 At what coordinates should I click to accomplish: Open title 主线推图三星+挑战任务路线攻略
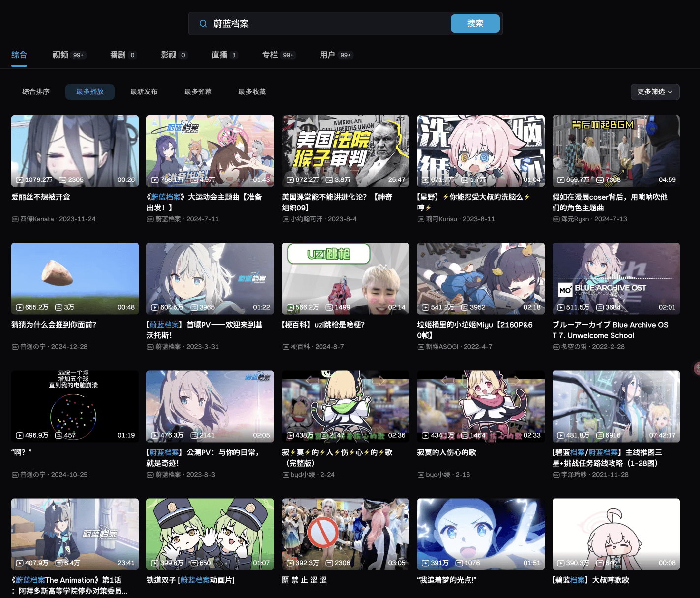607,458
